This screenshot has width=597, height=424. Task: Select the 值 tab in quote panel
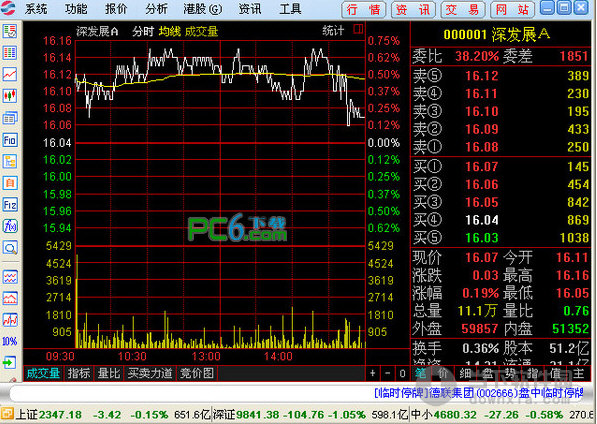click(556, 373)
